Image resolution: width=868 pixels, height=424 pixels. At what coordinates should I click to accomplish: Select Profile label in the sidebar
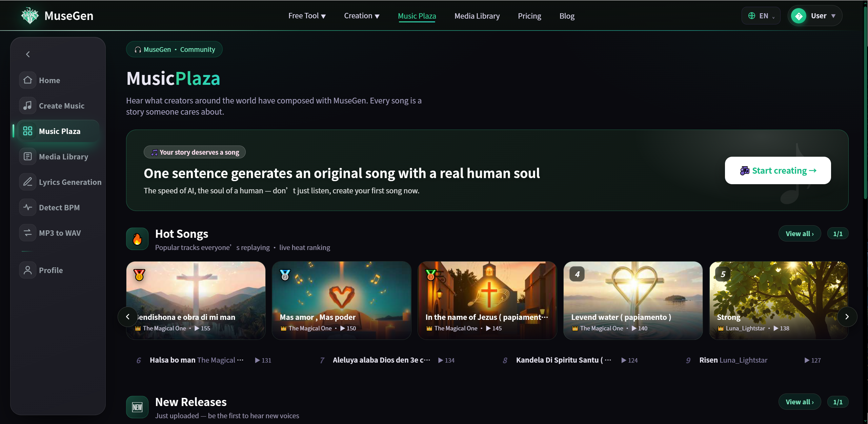tap(51, 270)
